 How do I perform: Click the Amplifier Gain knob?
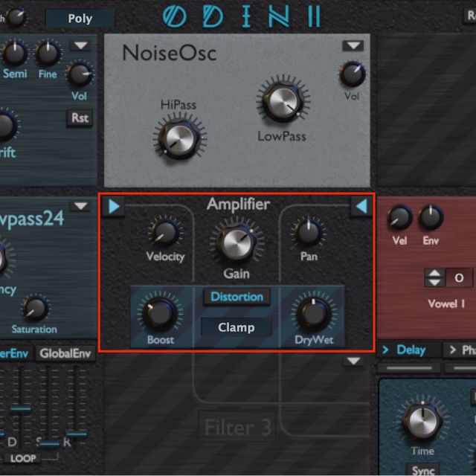237,242
